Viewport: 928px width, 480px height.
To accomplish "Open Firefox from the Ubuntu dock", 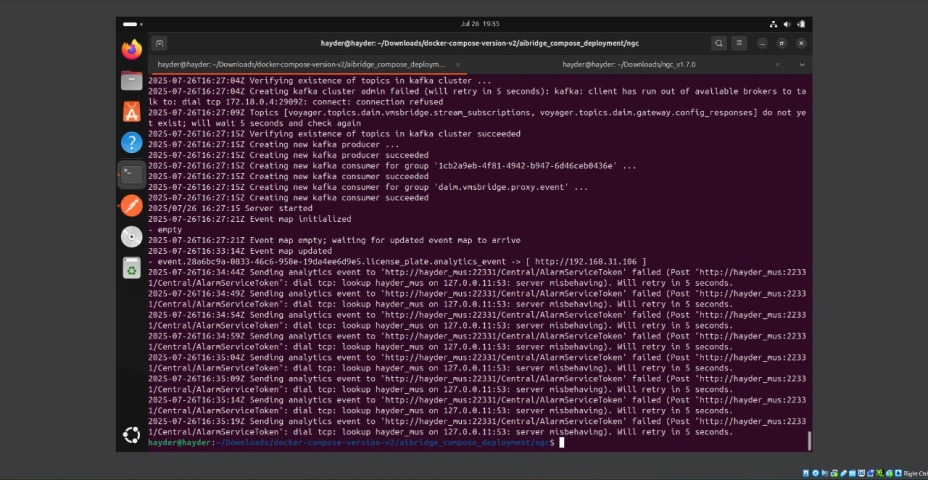I will pos(131,49).
